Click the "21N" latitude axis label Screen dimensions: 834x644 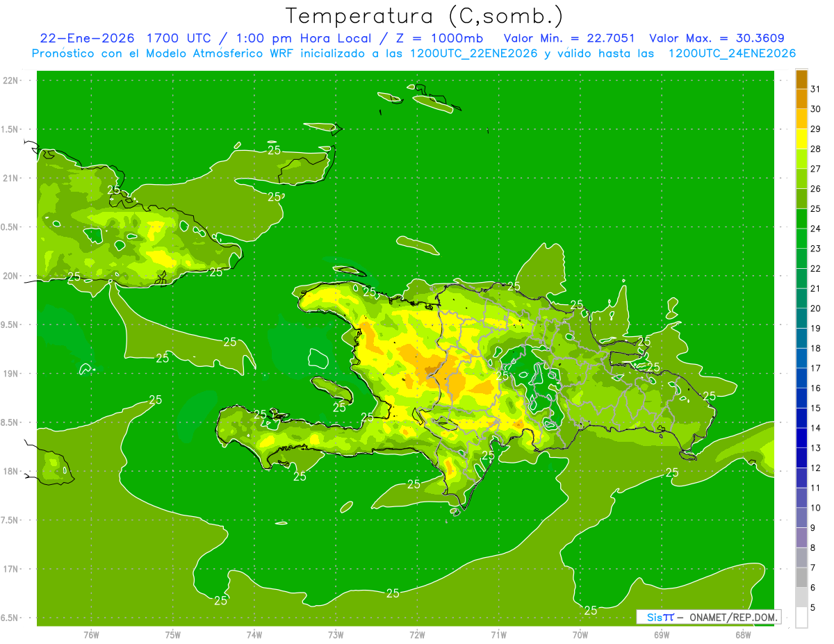click(10, 178)
